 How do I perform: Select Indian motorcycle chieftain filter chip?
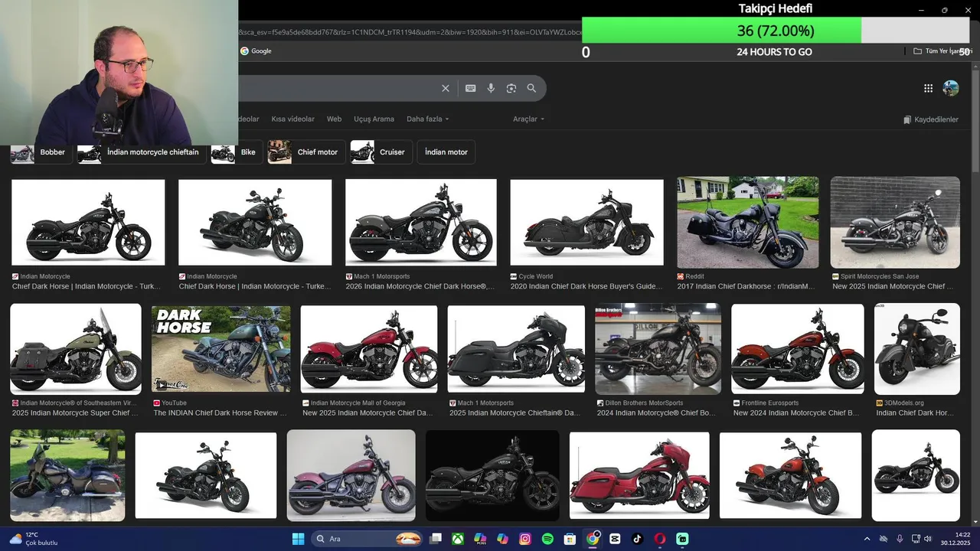pyautogui.click(x=141, y=152)
